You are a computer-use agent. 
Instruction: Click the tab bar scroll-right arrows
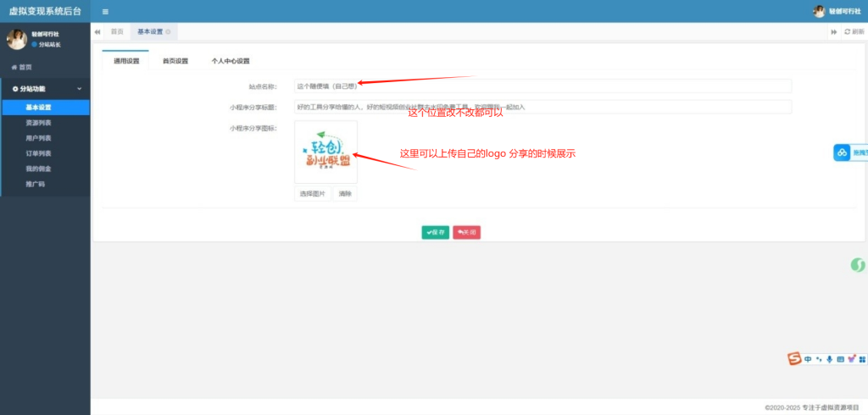(x=833, y=31)
